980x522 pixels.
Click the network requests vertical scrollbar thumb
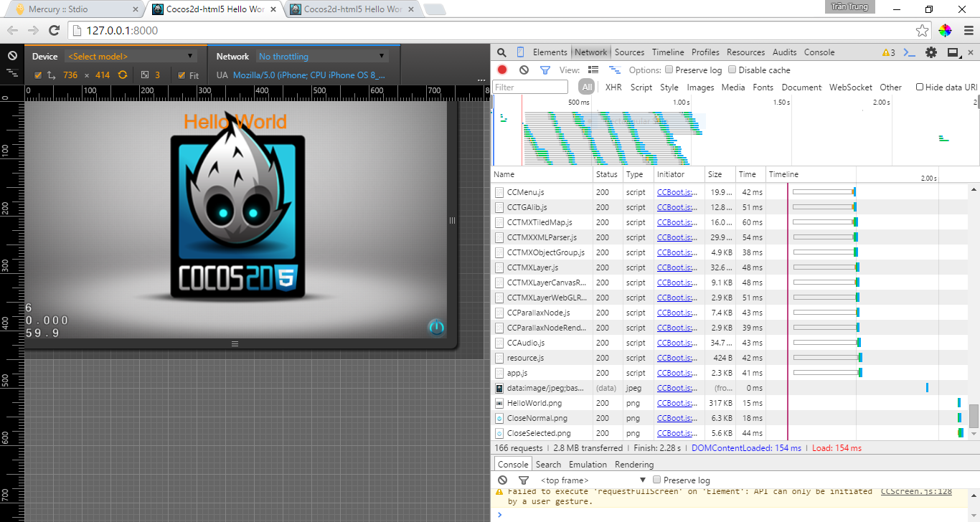[x=974, y=416]
